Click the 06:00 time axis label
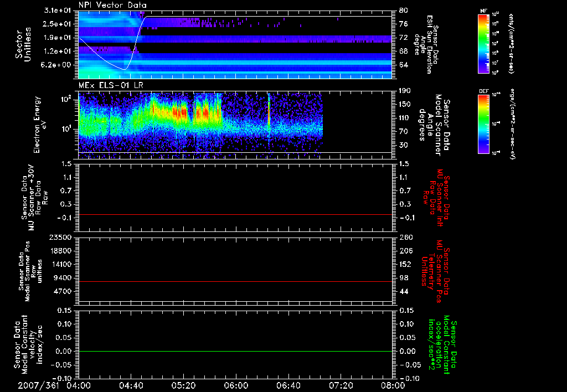The image size is (567, 392). click(236, 386)
